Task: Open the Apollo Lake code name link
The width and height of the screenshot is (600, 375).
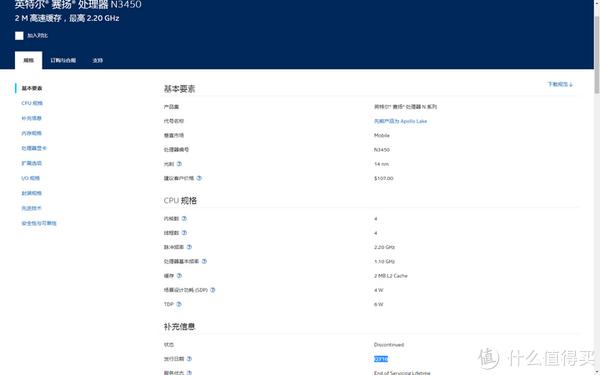Action: click(x=400, y=121)
